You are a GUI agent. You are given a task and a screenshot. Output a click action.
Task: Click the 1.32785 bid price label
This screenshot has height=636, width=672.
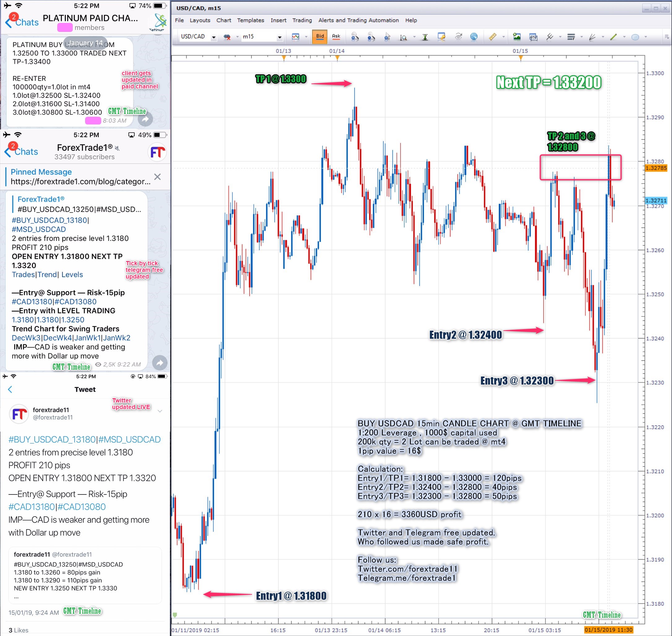tap(656, 168)
